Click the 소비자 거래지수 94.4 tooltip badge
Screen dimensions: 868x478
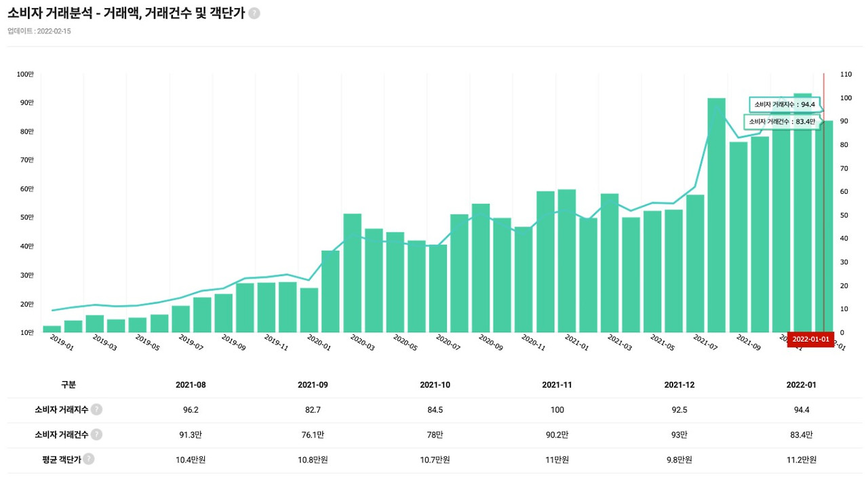click(786, 105)
